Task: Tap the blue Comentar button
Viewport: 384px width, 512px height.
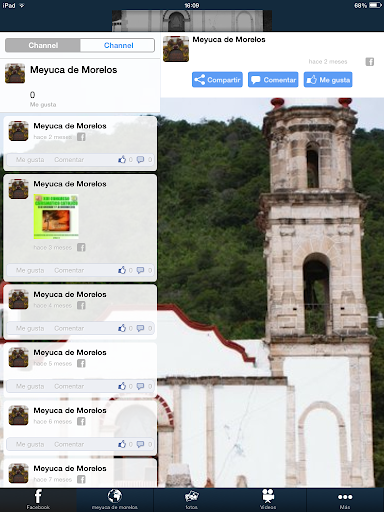Action: click(x=273, y=80)
